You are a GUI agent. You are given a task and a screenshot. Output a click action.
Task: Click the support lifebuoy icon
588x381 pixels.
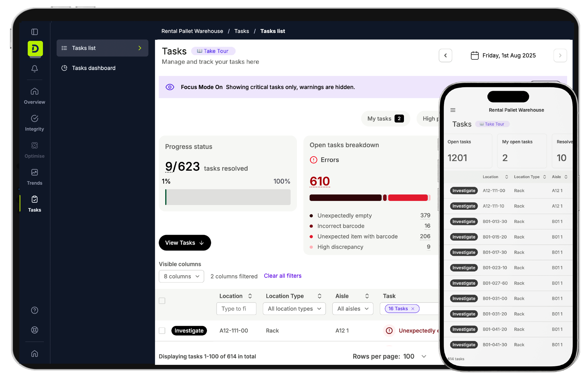pyautogui.click(x=34, y=330)
